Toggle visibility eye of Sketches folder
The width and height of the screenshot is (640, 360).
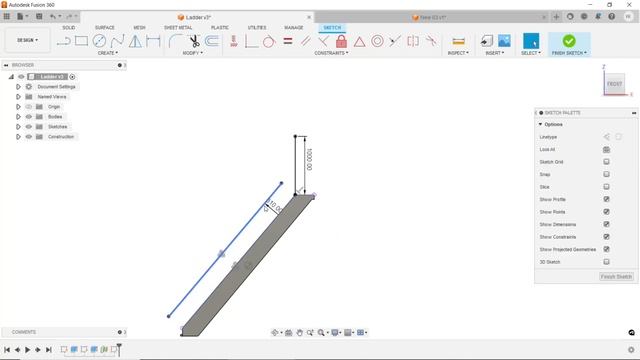click(29, 127)
